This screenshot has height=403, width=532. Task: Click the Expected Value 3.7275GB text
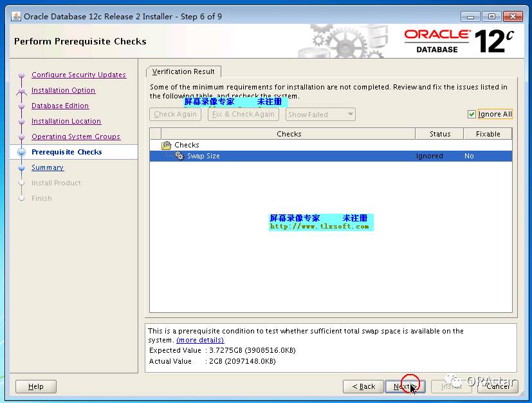tap(222, 350)
